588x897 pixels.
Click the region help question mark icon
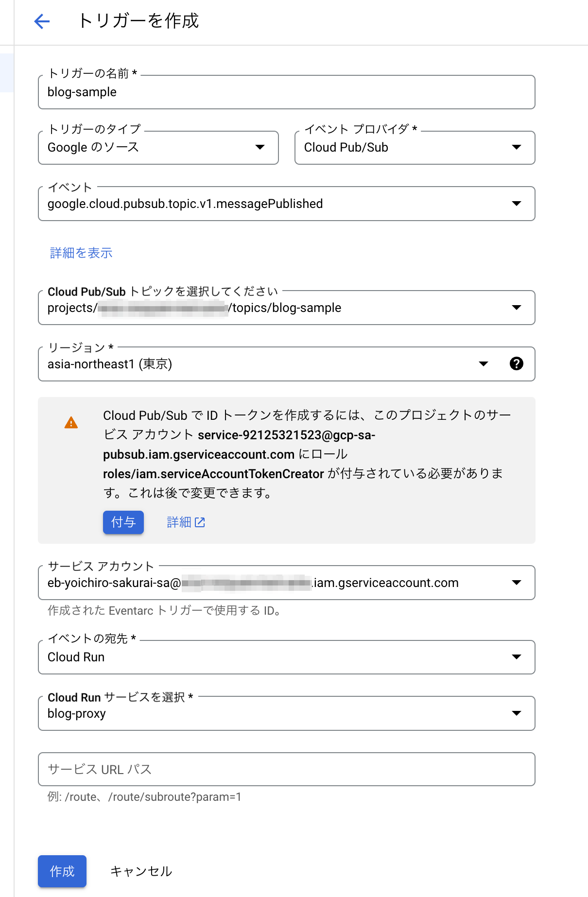click(x=517, y=363)
